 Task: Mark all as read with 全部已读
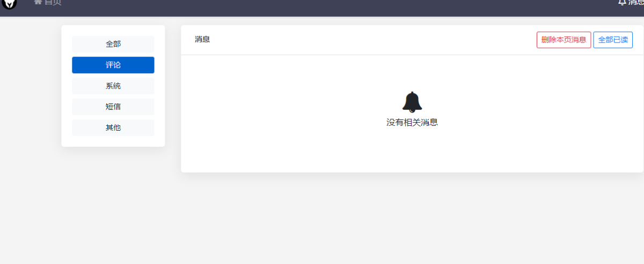613,40
